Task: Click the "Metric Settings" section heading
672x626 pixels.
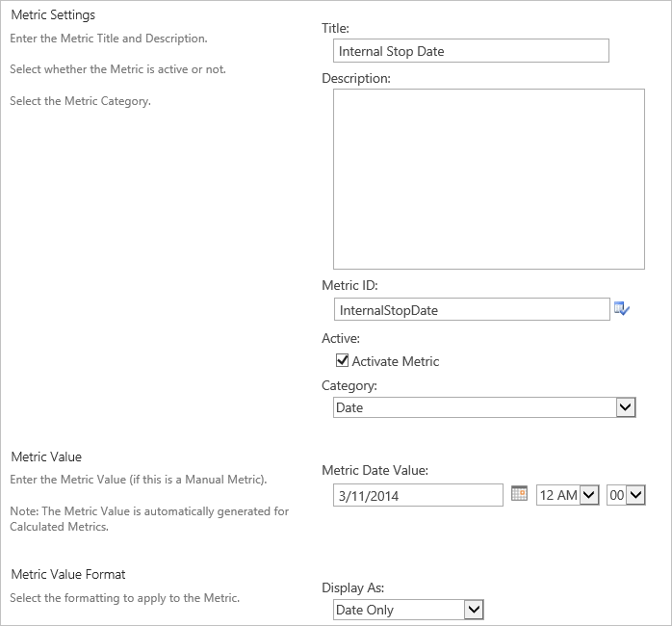Action: (53, 15)
